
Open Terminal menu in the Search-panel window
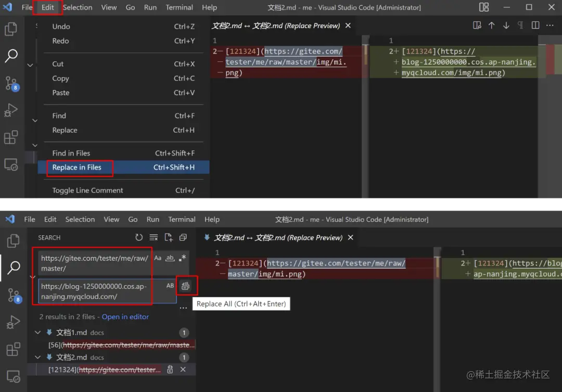click(x=182, y=219)
